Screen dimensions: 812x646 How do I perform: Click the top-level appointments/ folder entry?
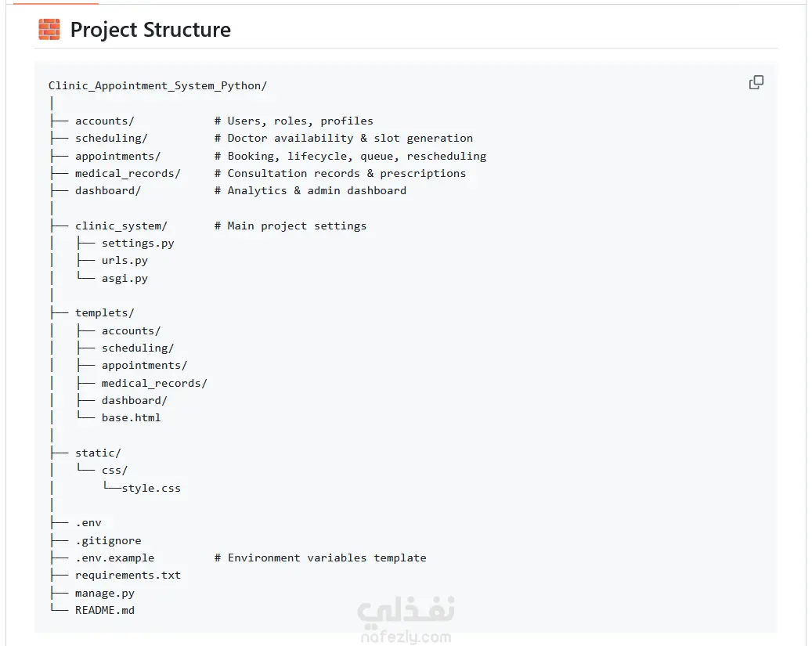tap(118, 156)
